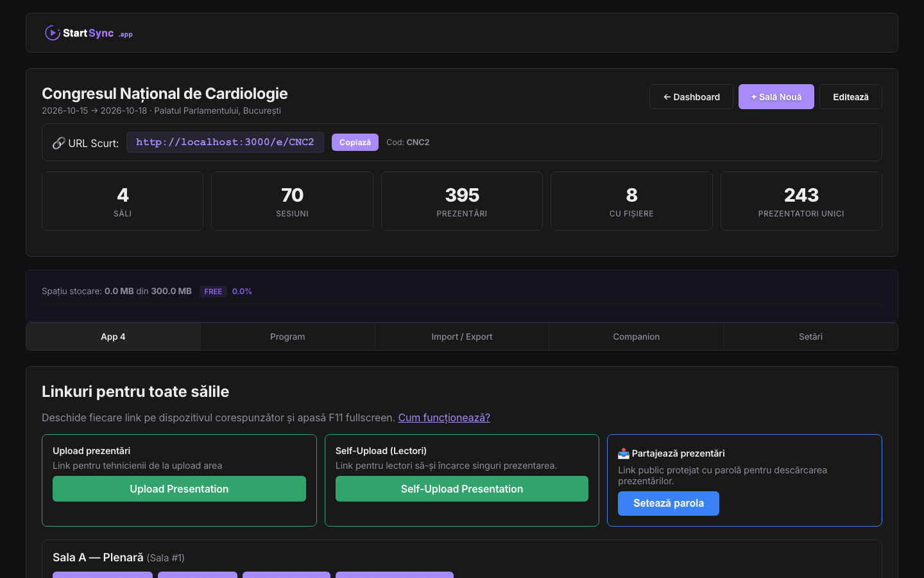The width and height of the screenshot is (924, 578).
Task: Click the 395 Prezentări stat card
Action: 462,201
